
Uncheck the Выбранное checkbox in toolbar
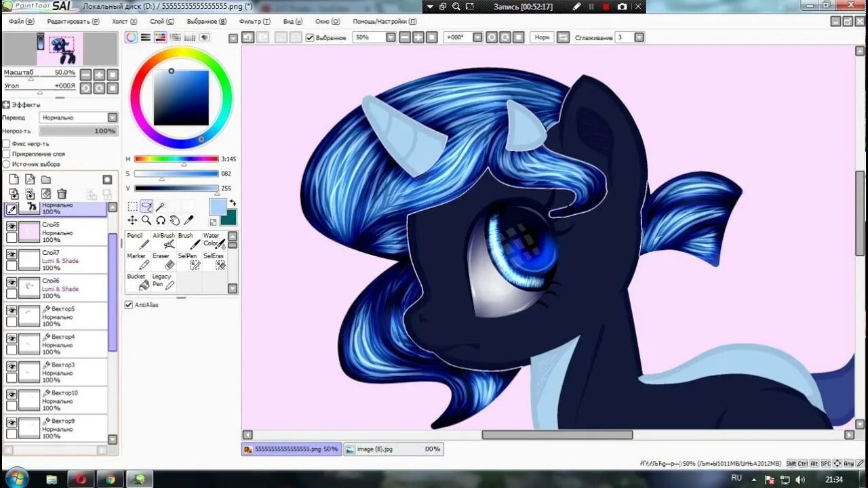pyautogui.click(x=310, y=38)
